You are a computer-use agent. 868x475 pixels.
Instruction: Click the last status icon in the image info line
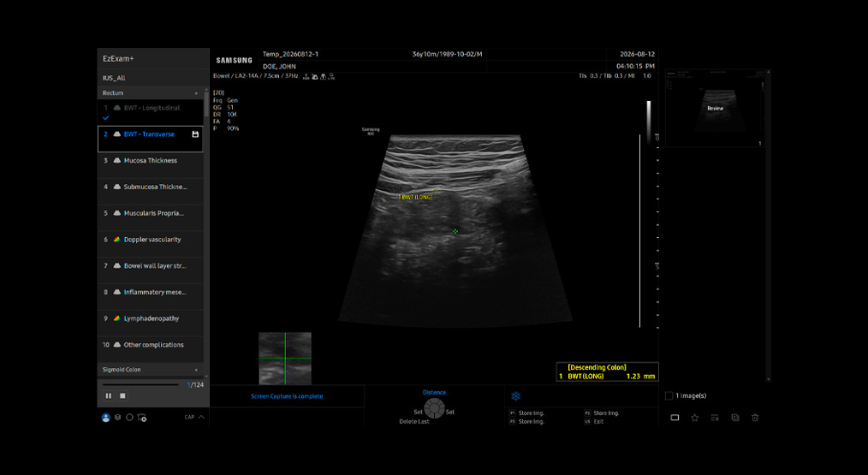[x=331, y=76]
